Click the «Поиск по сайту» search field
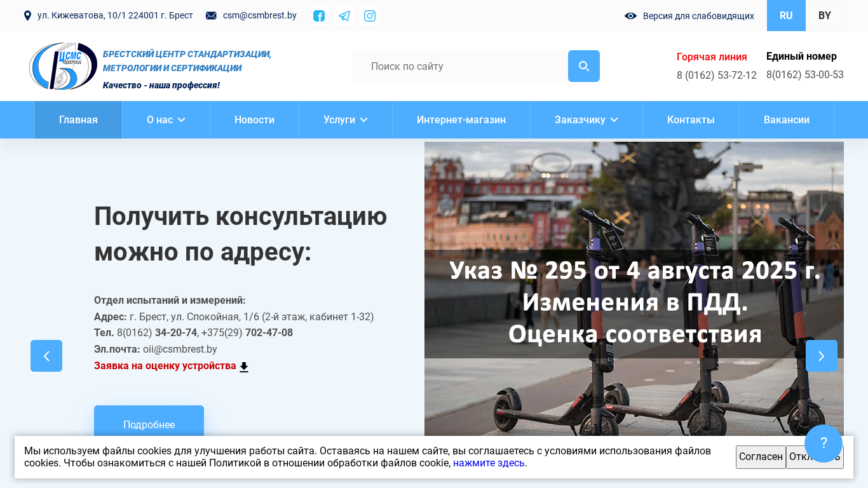 point(460,66)
